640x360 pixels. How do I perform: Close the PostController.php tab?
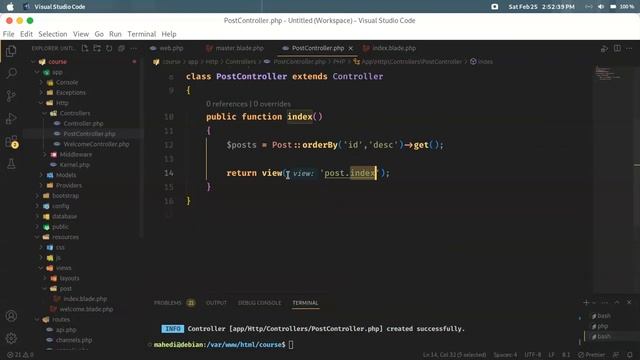tap(350, 48)
